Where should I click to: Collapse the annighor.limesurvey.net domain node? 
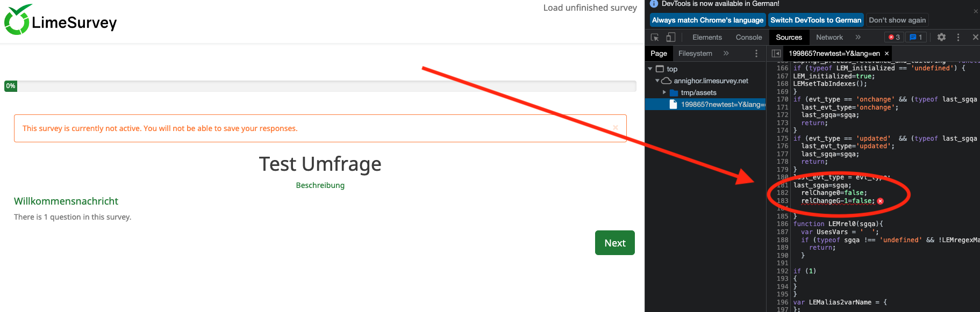pos(657,81)
